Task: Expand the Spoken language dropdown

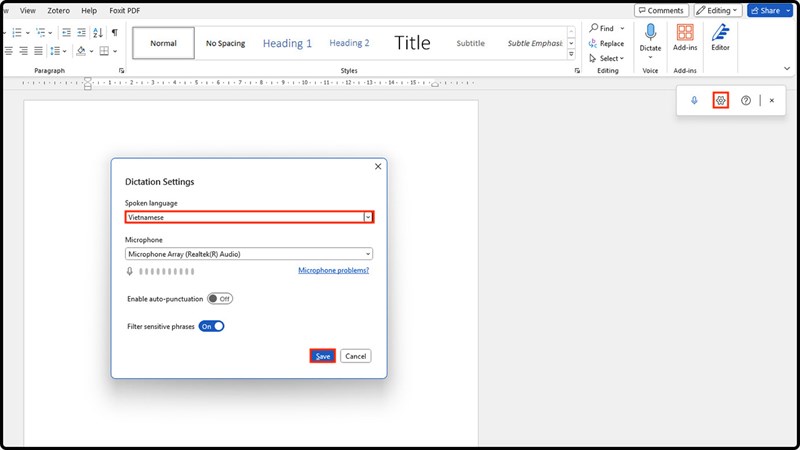Action: point(368,217)
